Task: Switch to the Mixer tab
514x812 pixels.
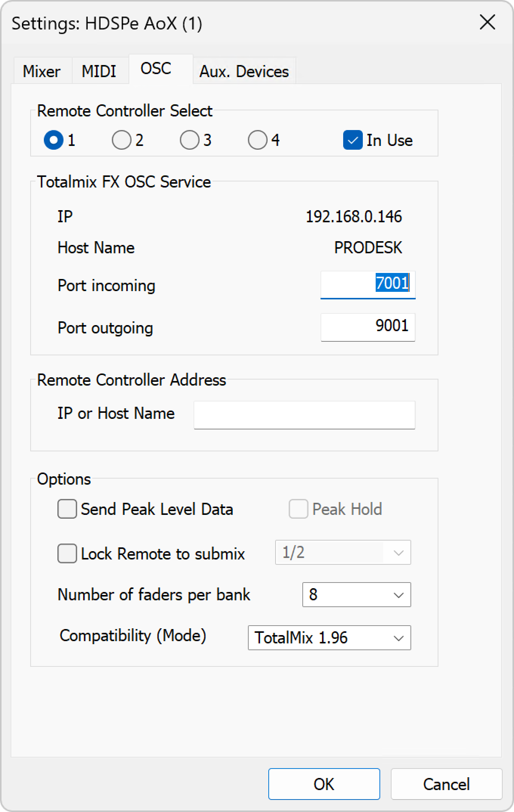Action: [42, 71]
